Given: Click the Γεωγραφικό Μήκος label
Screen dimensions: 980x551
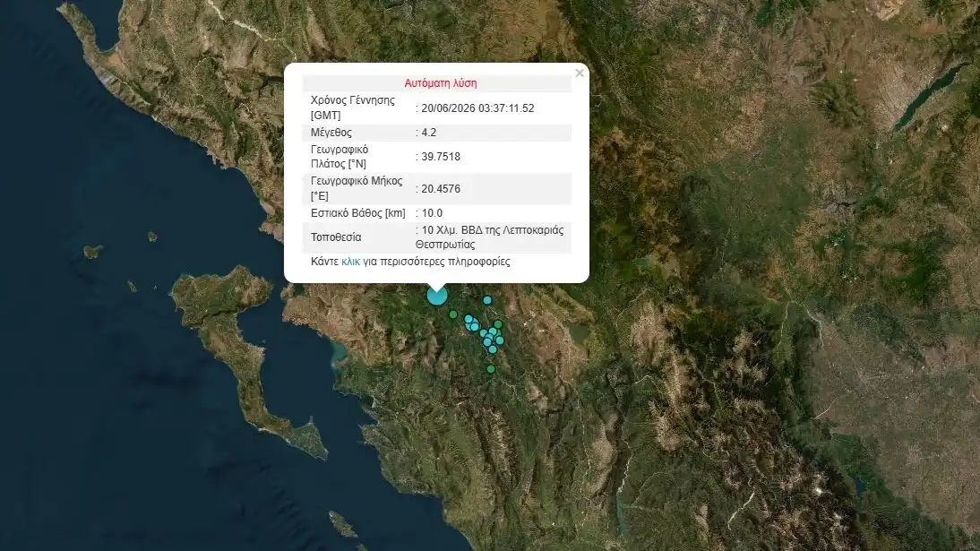Looking at the screenshot, I should tap(357, 188).
